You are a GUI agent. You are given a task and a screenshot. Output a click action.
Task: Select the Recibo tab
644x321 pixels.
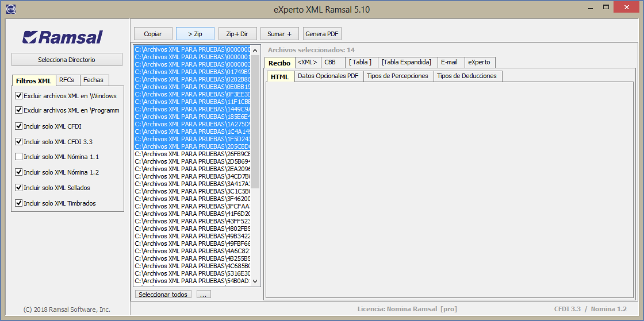point(279,63)
